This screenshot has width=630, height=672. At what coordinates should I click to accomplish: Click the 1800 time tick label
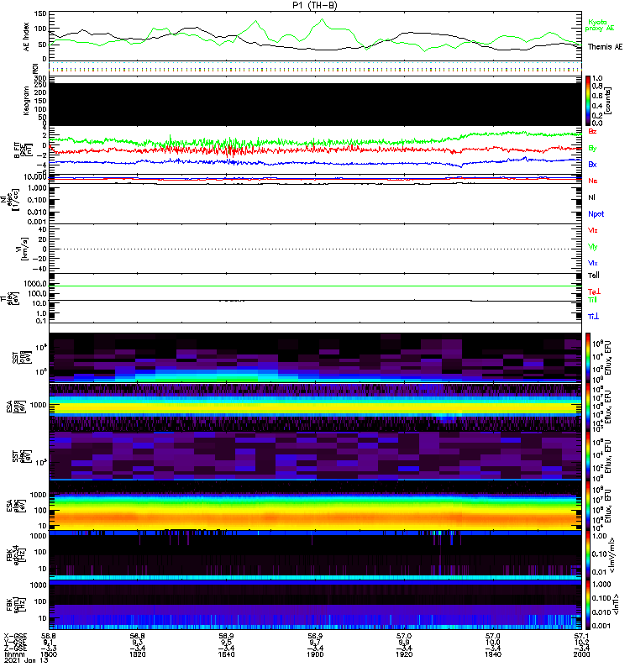click(49, 654)
